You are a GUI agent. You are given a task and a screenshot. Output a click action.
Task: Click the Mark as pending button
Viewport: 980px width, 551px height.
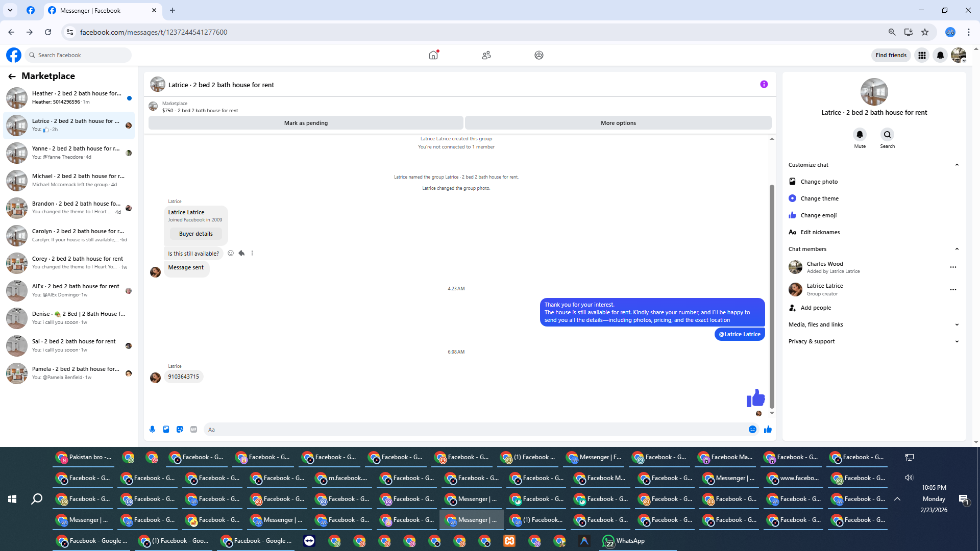(306, 123)
